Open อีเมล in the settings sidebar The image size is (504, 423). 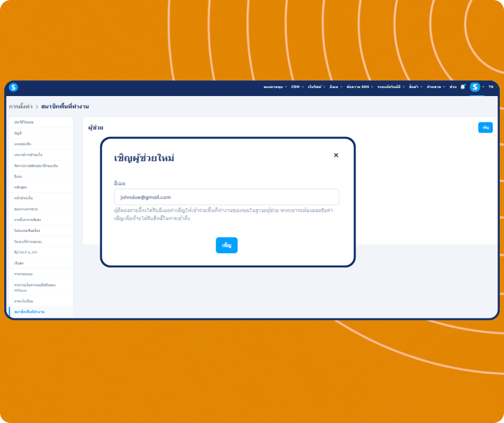click(40, 177)
